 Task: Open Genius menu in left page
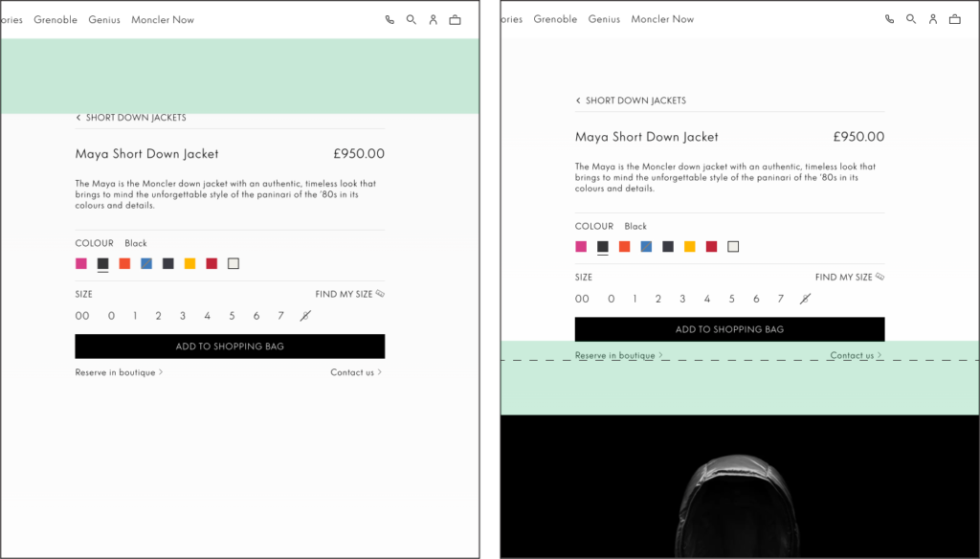104,19
